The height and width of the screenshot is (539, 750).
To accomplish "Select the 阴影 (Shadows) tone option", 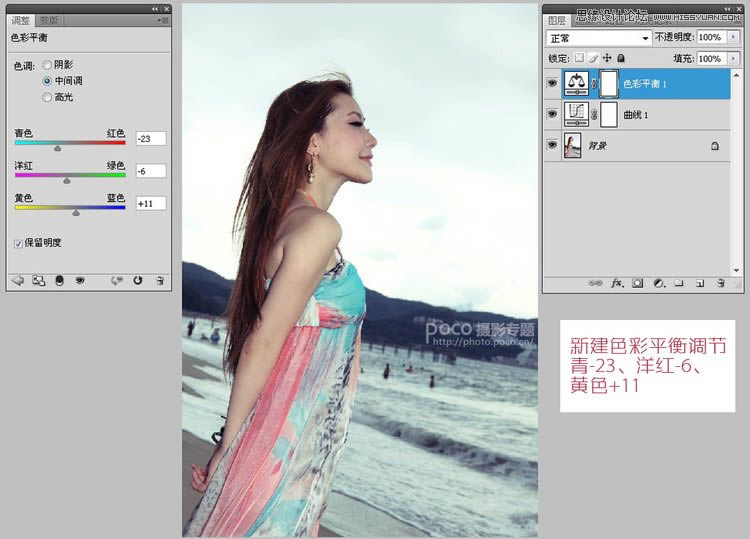I will [x=47, y=65].
